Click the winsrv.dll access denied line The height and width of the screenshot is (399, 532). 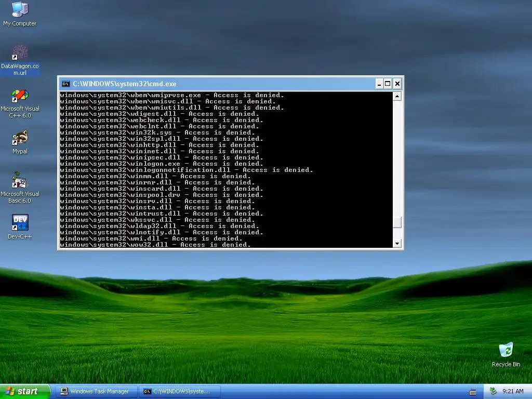click(157, 201)
